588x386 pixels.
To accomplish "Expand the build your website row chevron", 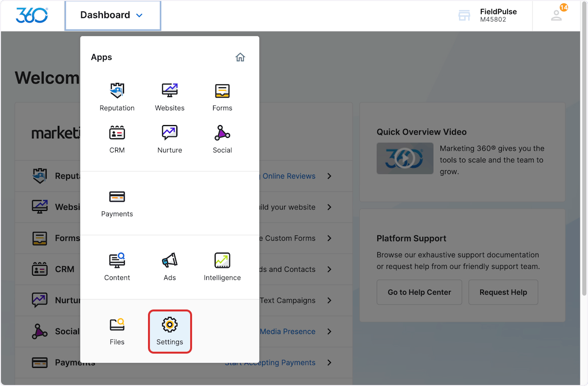I will pos(329,207).
